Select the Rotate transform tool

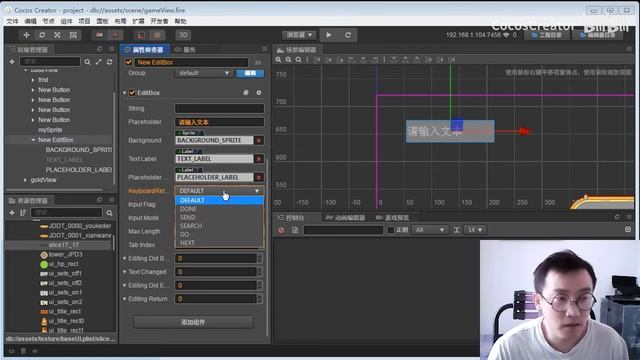point(42,35)
